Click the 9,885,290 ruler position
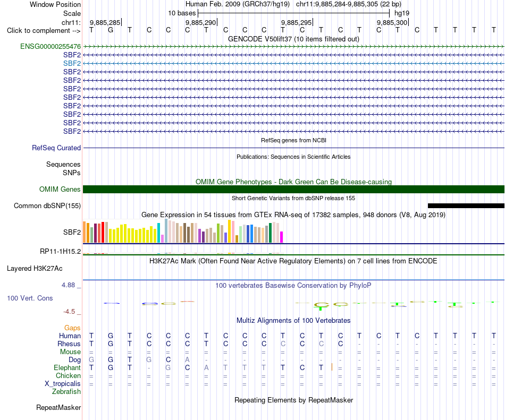Image resolution: width=505 pixels, height=420 pixels. pos(201,22)
